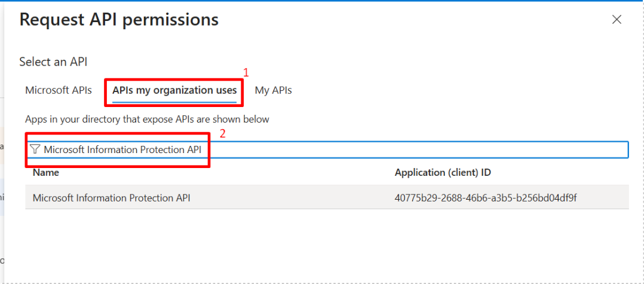
Task: Select the Microsoft Information Protection API result name
Action: 111,197
